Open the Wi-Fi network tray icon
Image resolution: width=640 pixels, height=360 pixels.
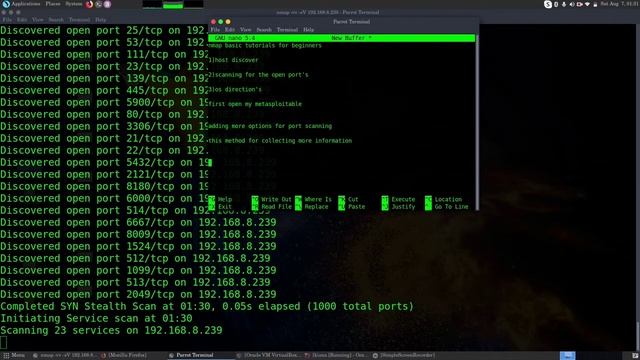587,4
